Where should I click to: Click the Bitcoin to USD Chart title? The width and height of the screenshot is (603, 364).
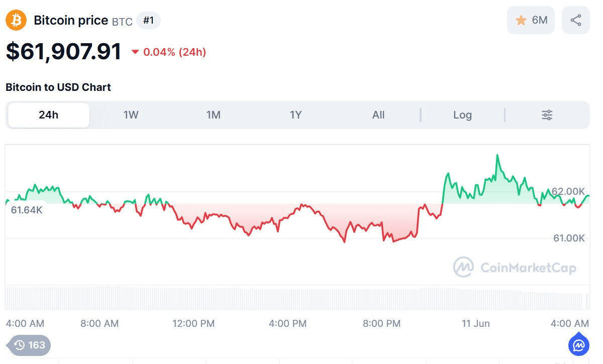[x=58, y=87]
